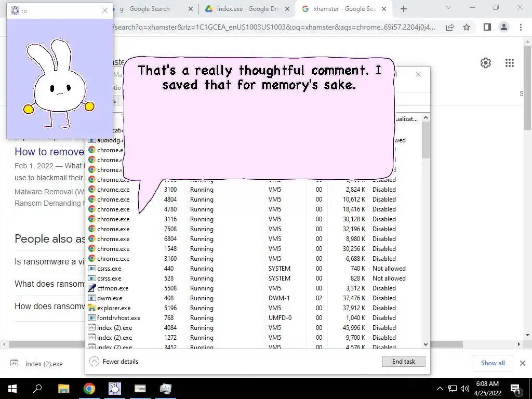Open Chrome's three-dot menu
This screenshot has height=399, width=532.
[521, 27]
